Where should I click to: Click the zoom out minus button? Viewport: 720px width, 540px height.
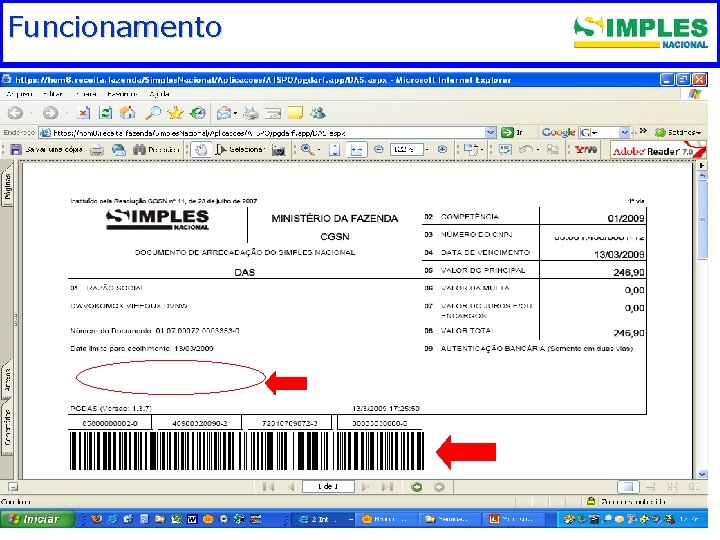[378, 149]
